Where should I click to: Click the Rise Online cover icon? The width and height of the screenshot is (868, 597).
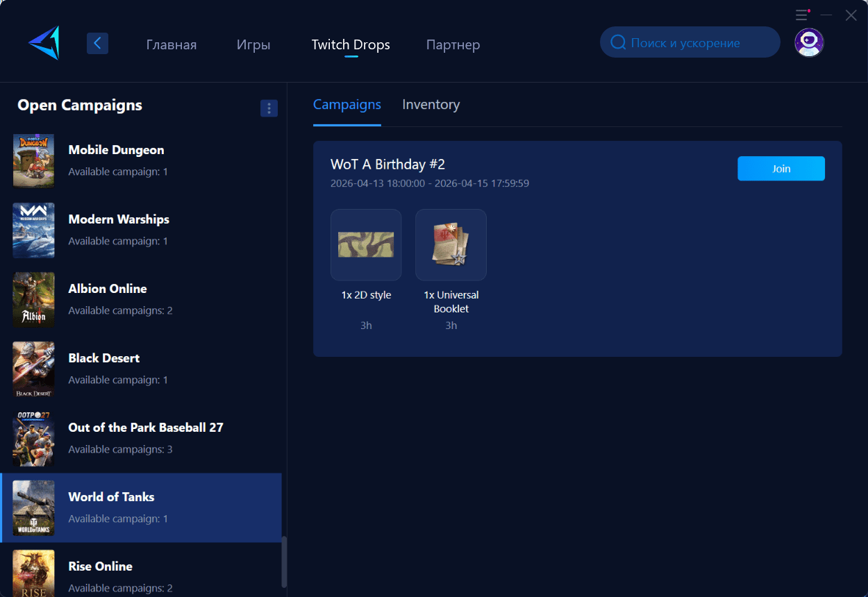pyautogui.click(x=33, y=573)
